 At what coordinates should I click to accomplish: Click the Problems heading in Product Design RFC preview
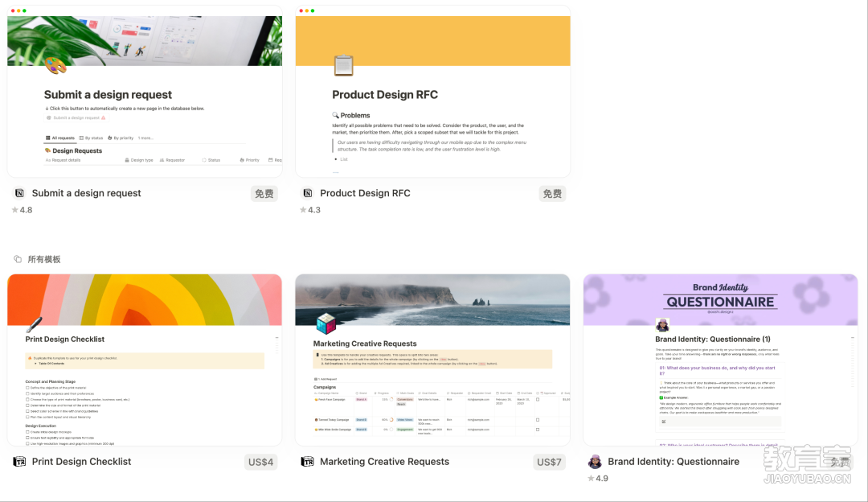355,115
